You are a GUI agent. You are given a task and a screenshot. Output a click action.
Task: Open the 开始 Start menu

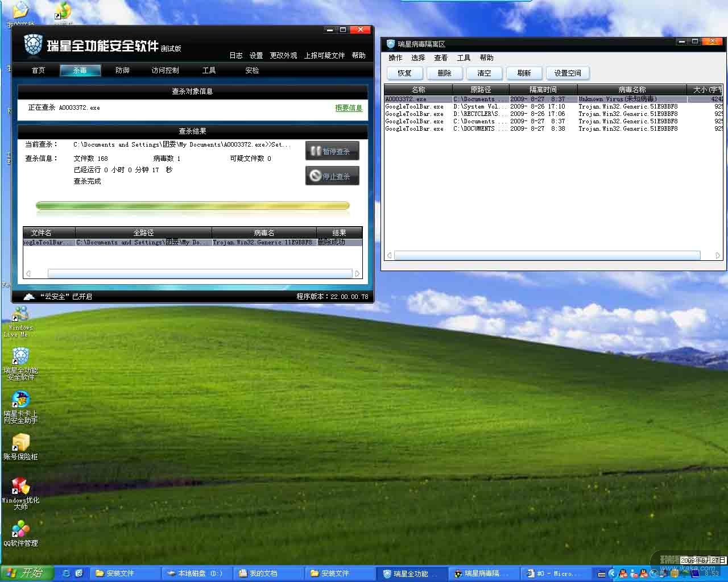click(x=26, y=573)
